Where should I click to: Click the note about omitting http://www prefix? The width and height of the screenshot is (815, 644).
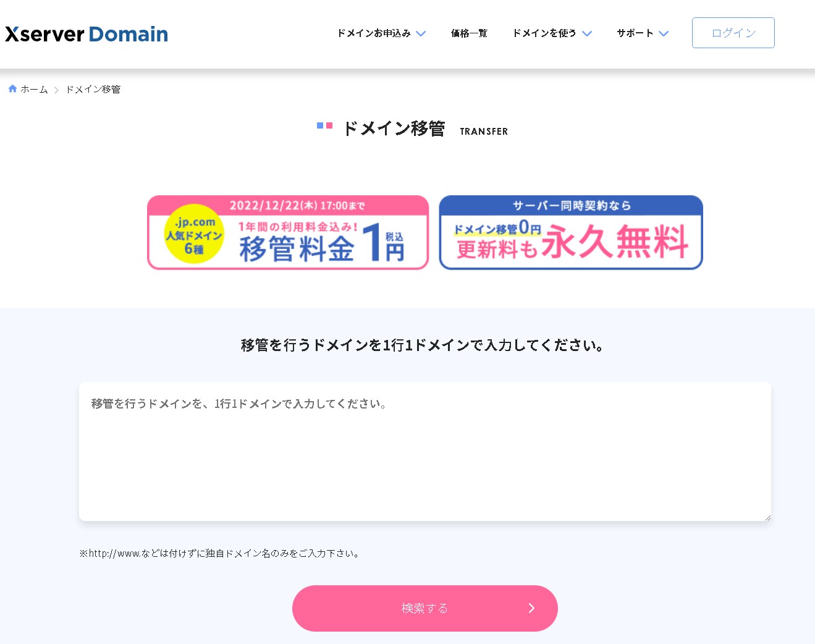coord(219,553)
